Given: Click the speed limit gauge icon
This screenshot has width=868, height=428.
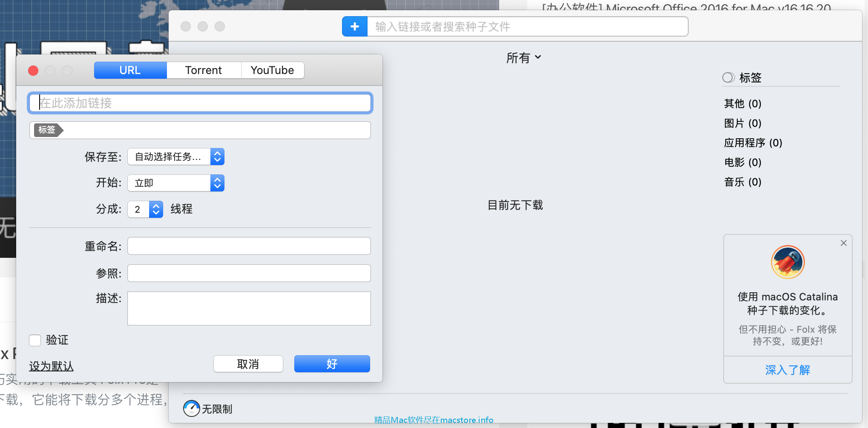Looking at the screenshot, I should point(191,408).
